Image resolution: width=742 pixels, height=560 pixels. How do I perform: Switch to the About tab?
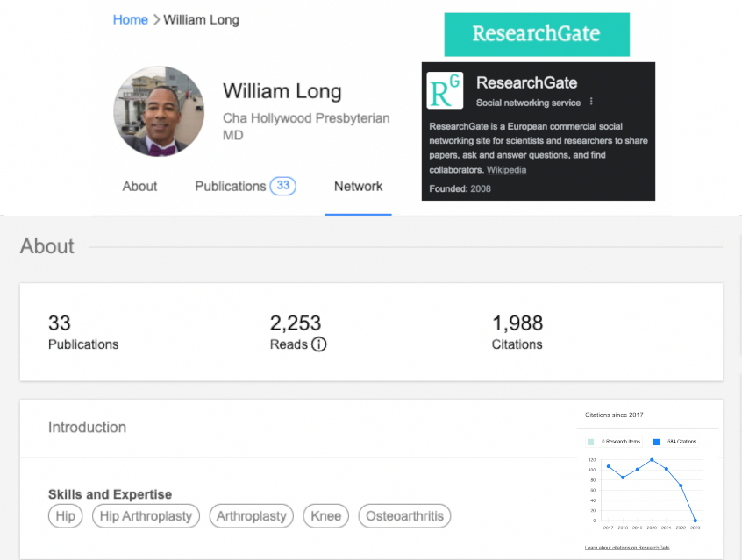pyautogui.click(x=139, y=187)
